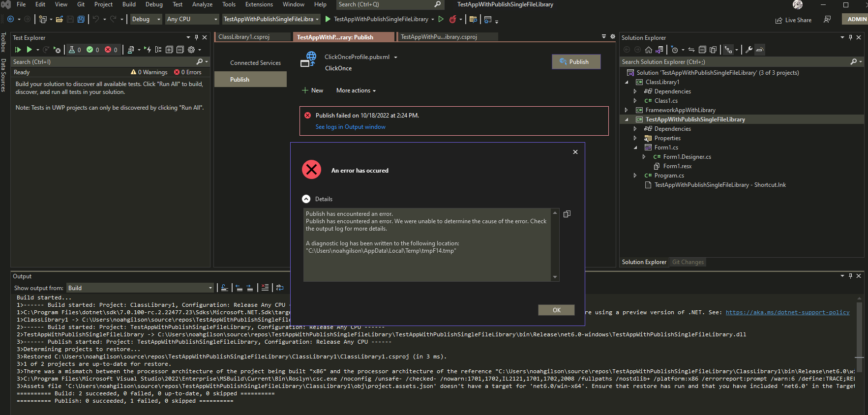This screenshot has height=415, width=868.
Task: Go to next message in Output toolbar
Action: point(250,288)
